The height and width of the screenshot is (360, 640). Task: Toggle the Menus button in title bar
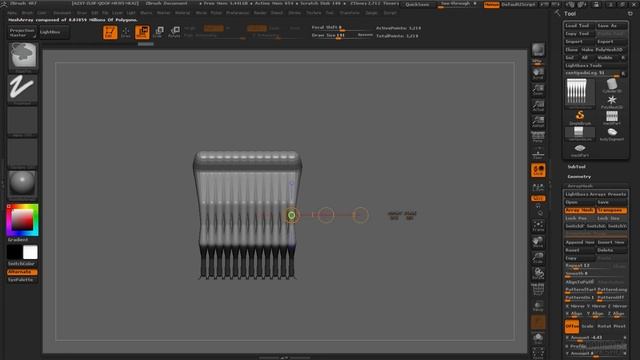point(491,4)
